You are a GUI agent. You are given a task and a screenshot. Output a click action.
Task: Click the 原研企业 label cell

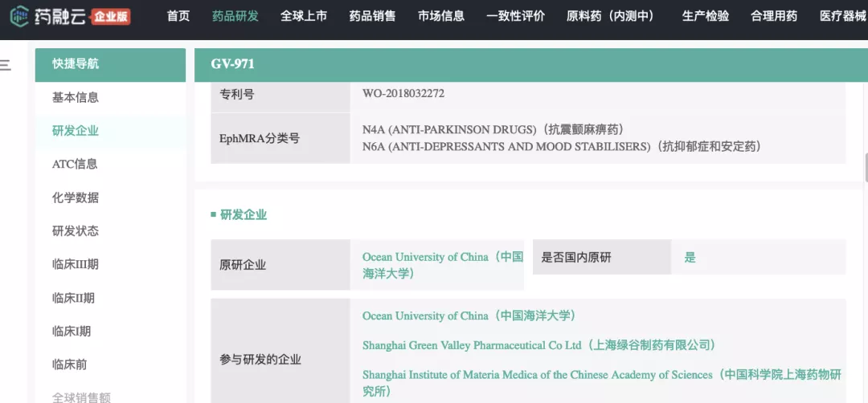pos(280,265)
